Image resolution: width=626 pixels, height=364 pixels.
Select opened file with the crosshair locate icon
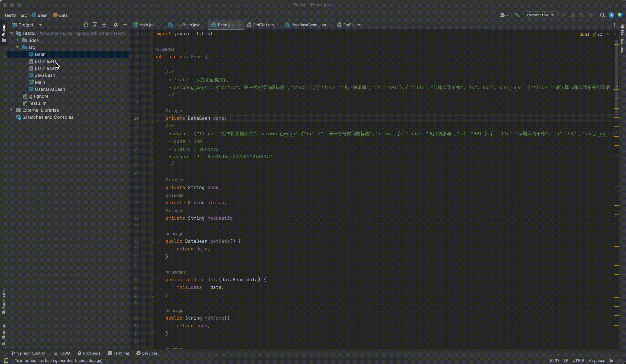[86, 25]
